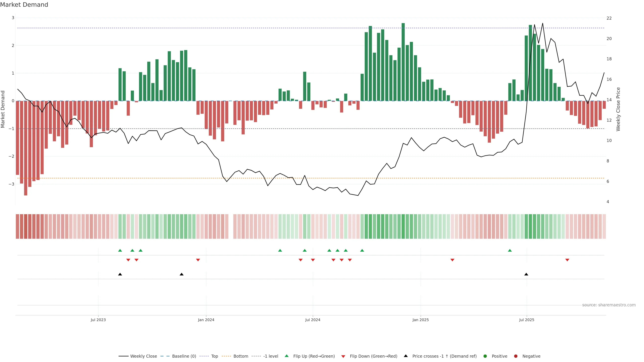The width and height of the screenshot is (644, 362).
Task: Click the rightmost red flip-down triangle marker
Action: (x=567, y=260)
